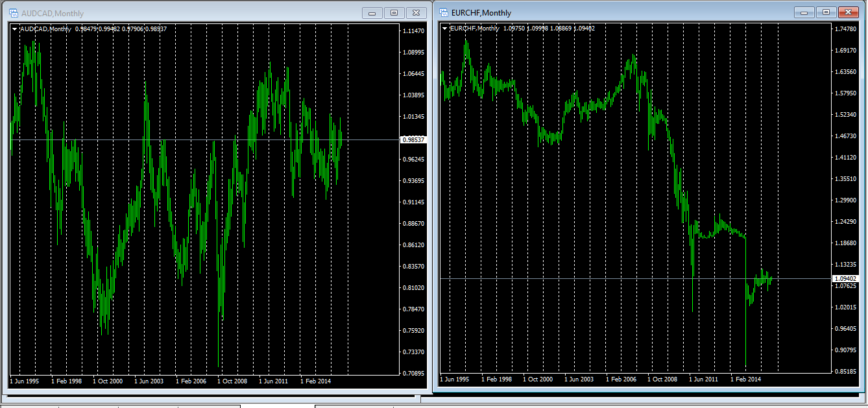
Task: Click the AUDCAD,Monthly window title text
Action: [53, 14]
